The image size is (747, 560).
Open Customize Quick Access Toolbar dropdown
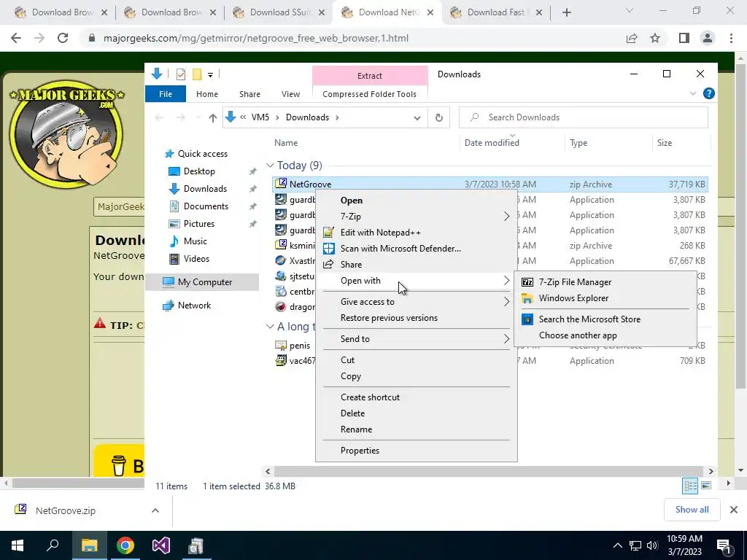coord(210,75)
